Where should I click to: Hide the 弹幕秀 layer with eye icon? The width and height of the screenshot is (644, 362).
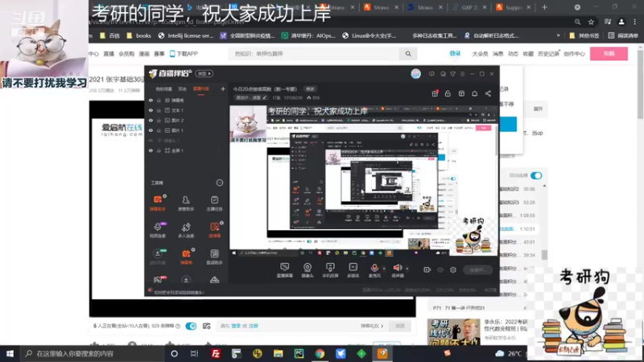click(x=151, y=100)
